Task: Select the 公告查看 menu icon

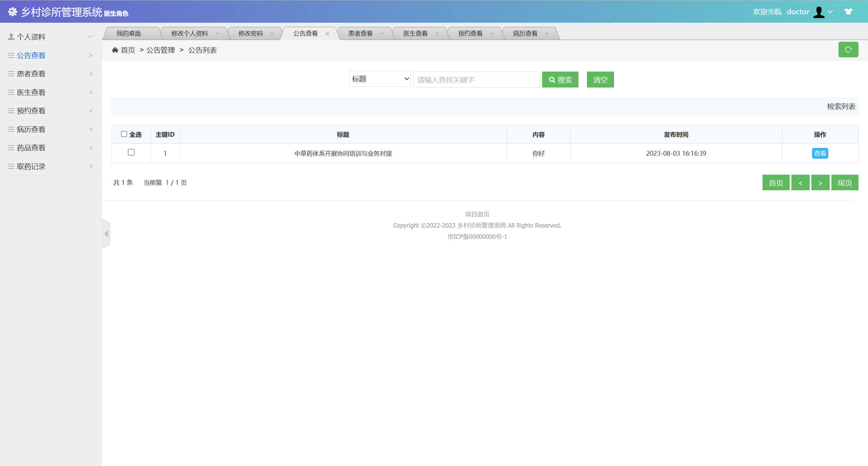Action: 11,55
